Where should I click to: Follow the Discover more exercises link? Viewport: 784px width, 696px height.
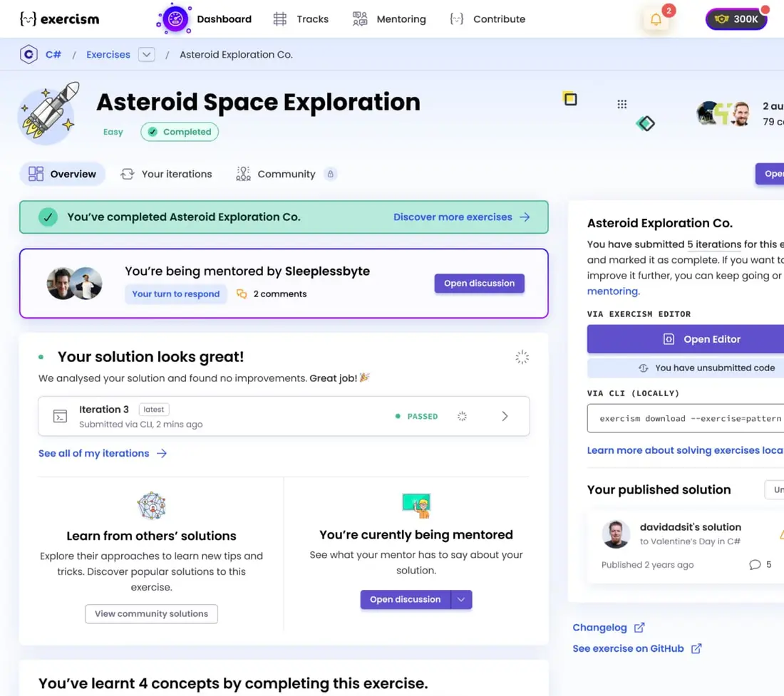[x=462, y=217]
